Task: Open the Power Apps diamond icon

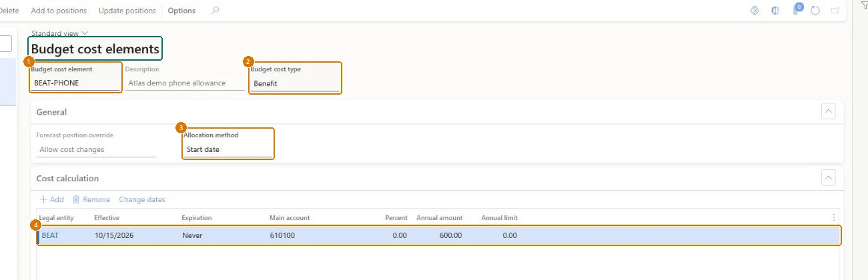Action: click(x=755, y=11)
